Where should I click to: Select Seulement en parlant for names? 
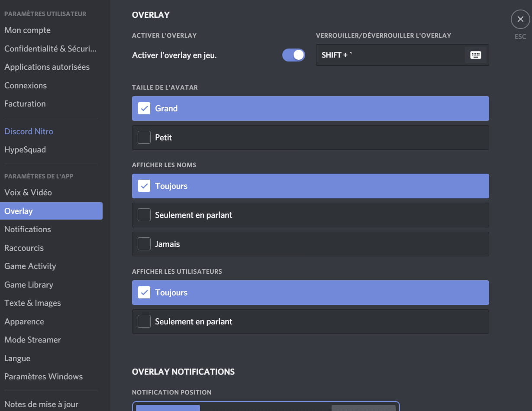tap(310, 215)
